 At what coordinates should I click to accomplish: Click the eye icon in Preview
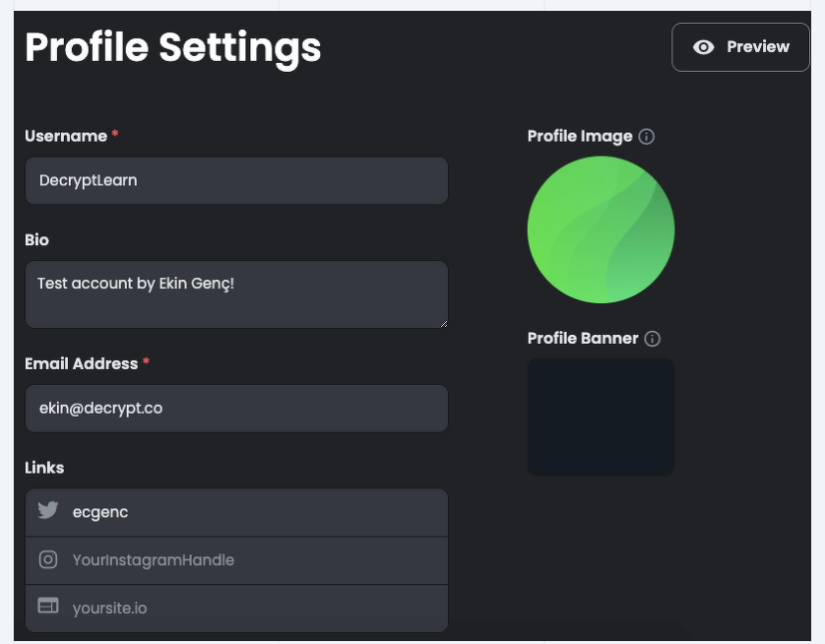[x=704, y=47]
